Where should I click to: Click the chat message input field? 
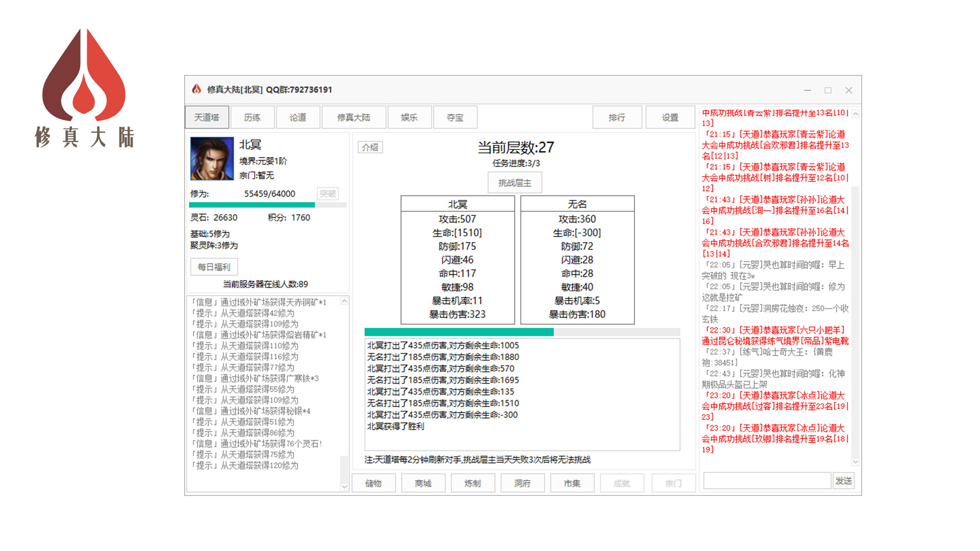pyautogui.click(x=766, y=480)
